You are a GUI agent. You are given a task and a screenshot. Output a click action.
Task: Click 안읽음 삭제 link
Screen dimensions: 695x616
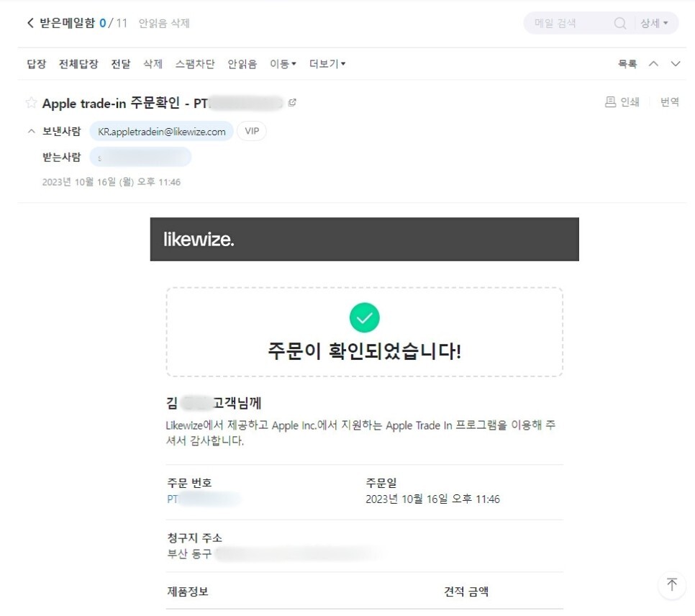click(164, 23)
